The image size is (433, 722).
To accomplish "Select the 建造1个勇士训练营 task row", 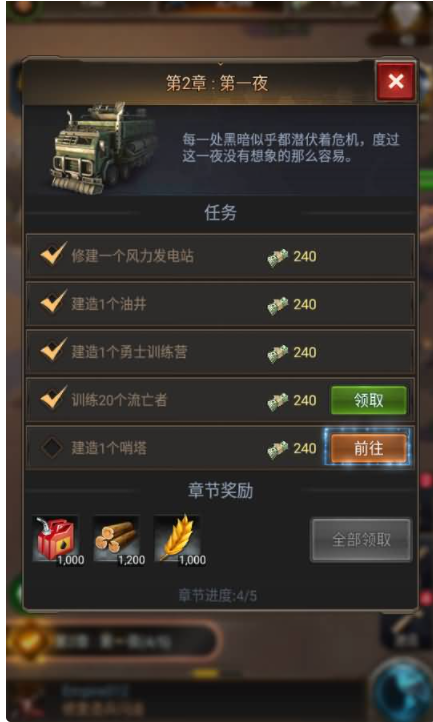I will (x=220, y=352).
